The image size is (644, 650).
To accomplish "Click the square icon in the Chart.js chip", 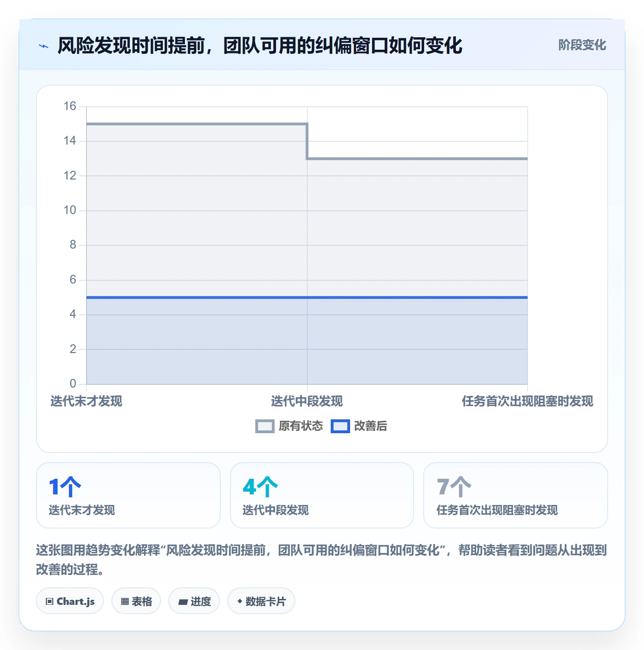I will (x=50, y=602).
